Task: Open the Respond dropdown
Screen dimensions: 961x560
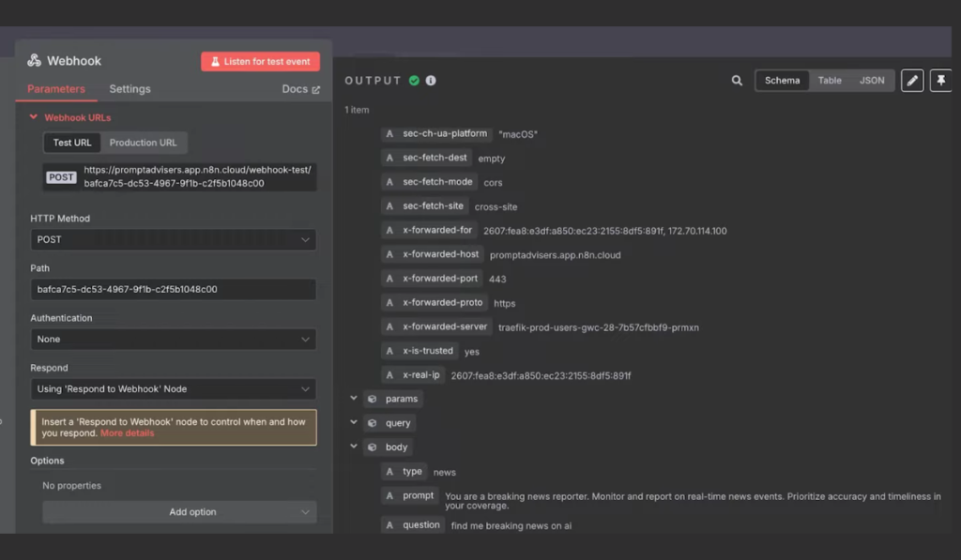Action: tap(173, 388)
